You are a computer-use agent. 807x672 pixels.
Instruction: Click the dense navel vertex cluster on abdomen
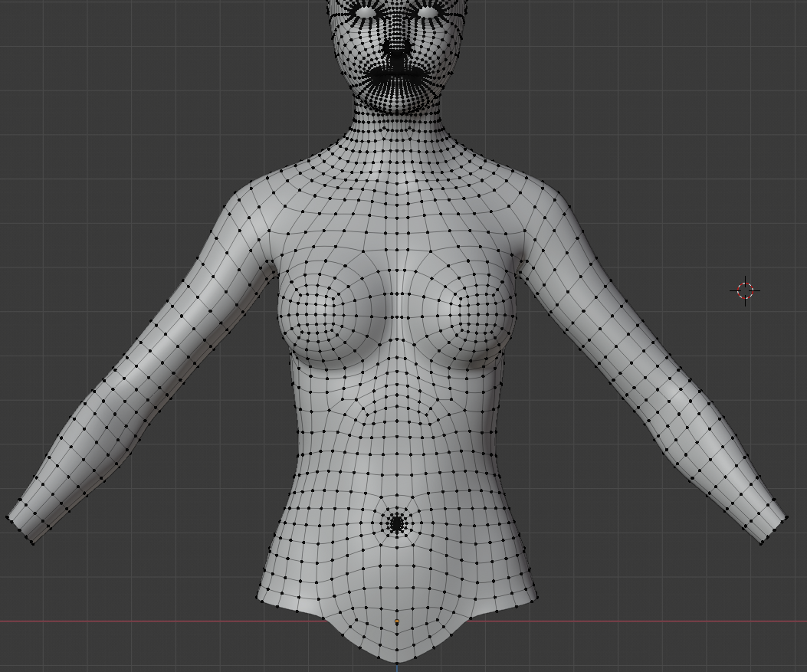tap(397, 524)
